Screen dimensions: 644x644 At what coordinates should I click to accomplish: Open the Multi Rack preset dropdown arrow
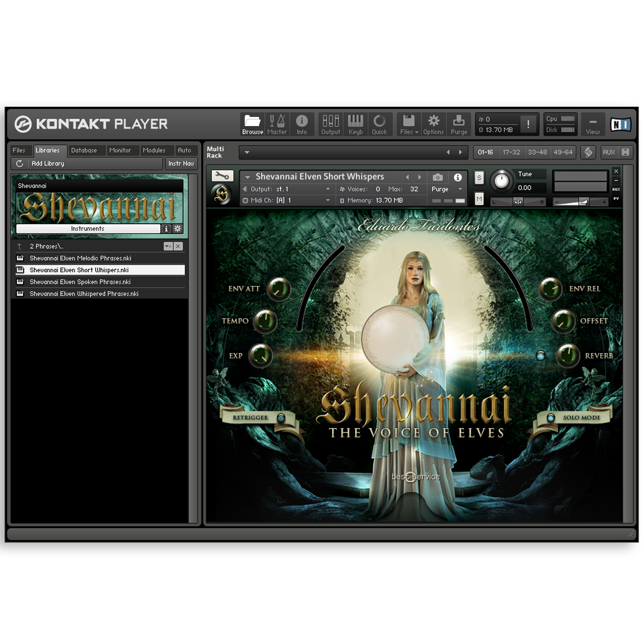[x=247, y=152]
